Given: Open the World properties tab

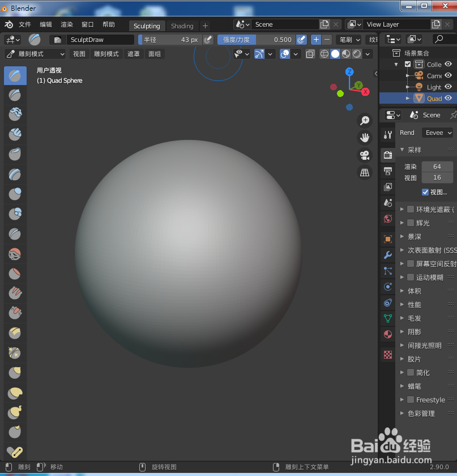Looking at the screenshot, I should (387, 219).
